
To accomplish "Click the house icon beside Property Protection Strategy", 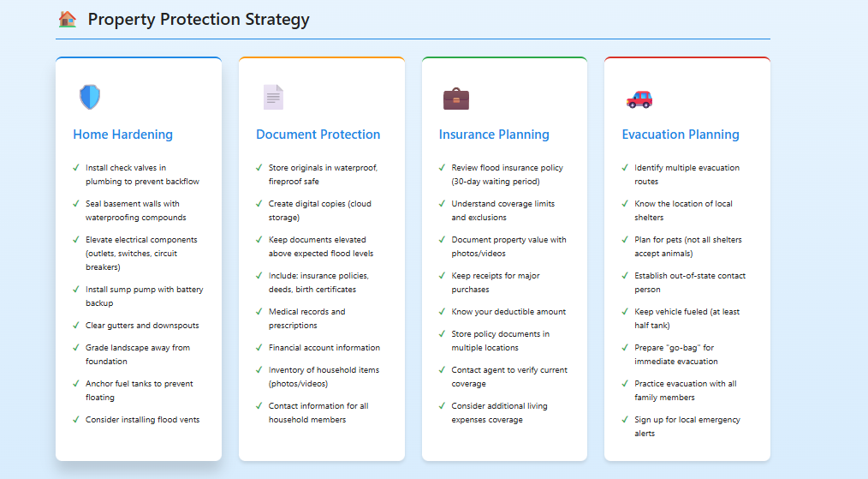I will click(68, 20).
